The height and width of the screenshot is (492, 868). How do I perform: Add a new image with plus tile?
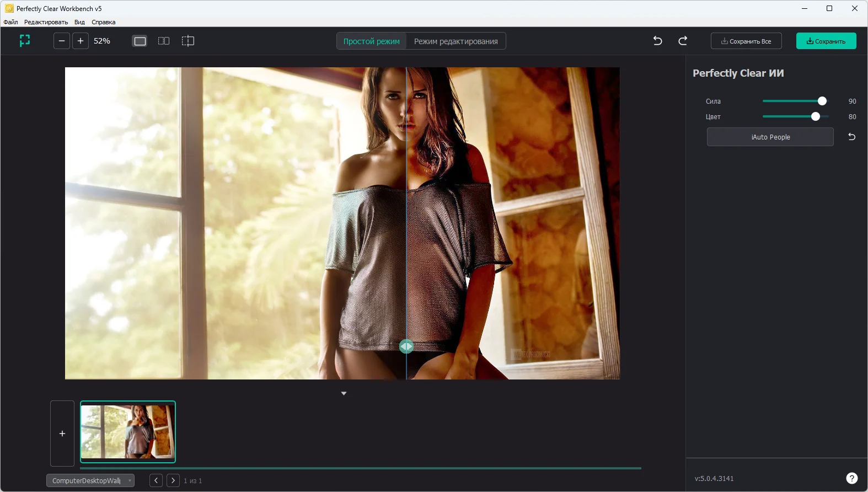(62, 434)
